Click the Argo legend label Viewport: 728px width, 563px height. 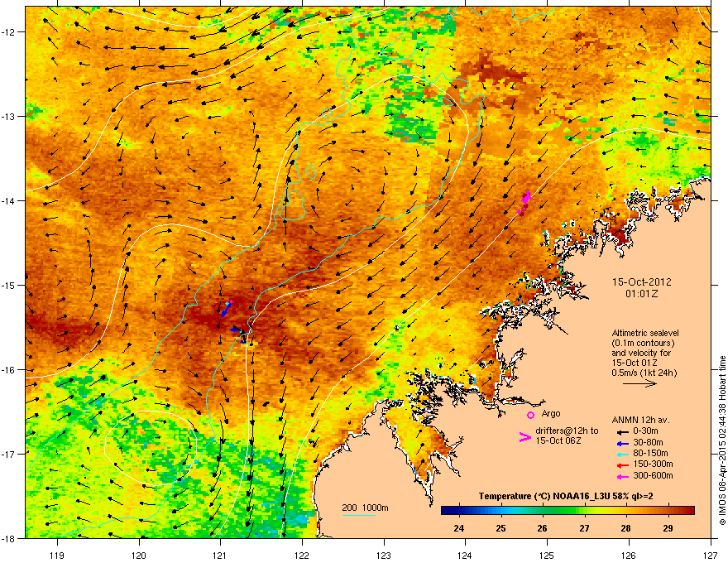551,413
